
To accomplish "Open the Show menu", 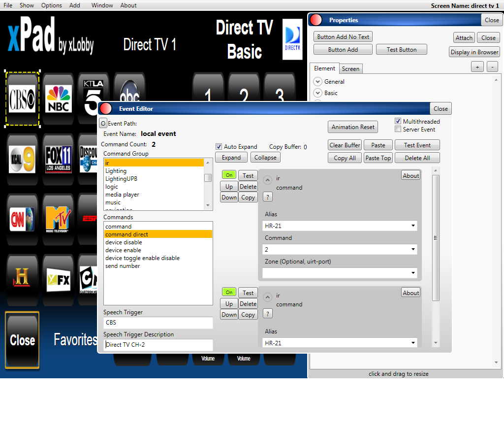I will [27, 5].
